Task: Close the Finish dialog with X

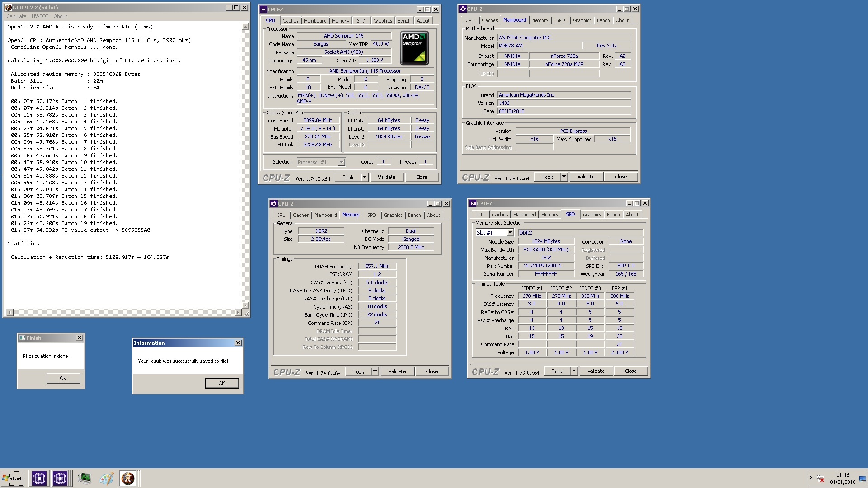Action: pos(80,338)
